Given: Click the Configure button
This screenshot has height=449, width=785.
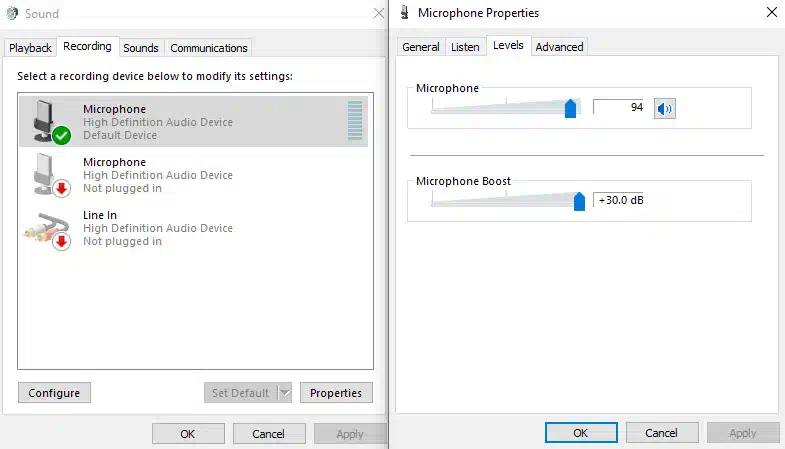Looking at the screenshot, I should (54, 393).
